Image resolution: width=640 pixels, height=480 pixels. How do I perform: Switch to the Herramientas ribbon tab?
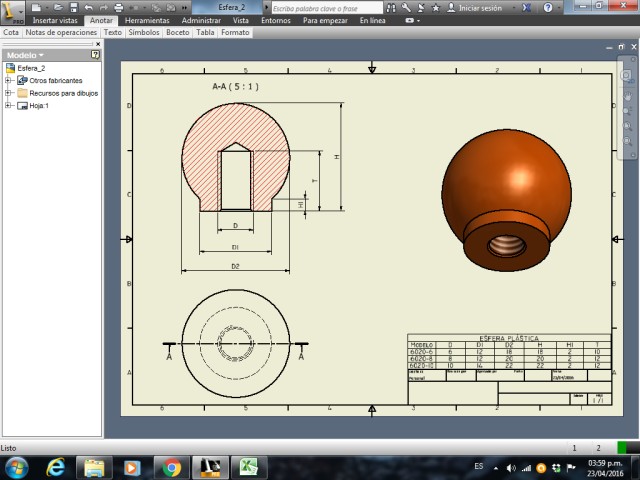(147, 20)
